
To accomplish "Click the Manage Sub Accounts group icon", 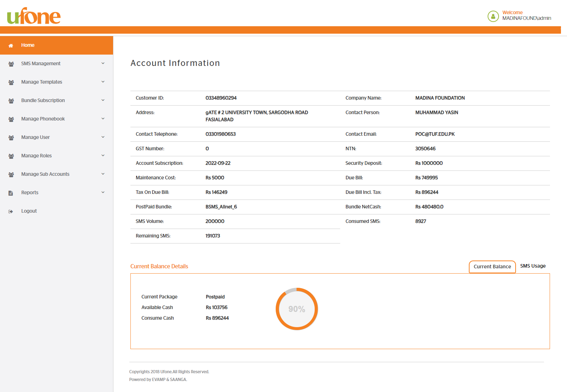I will click(11, 174).
